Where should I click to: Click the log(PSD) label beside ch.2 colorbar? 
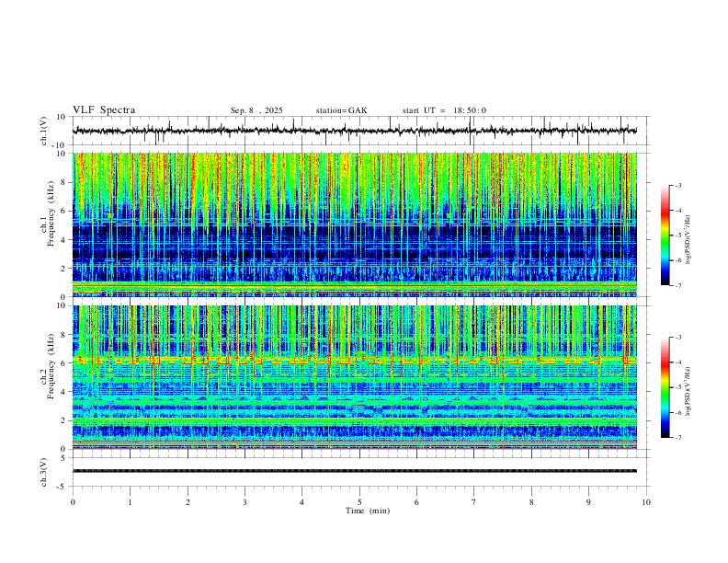point(688,391)
